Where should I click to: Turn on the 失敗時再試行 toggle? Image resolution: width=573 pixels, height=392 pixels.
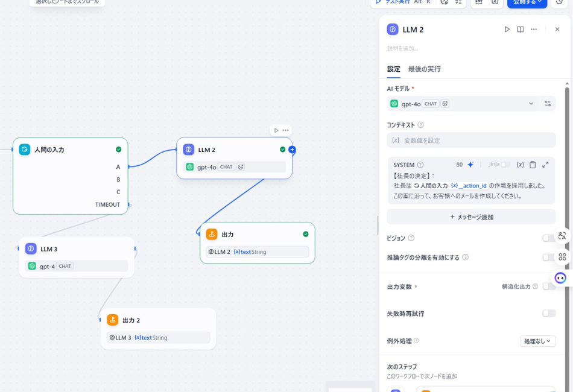[549, 313]
